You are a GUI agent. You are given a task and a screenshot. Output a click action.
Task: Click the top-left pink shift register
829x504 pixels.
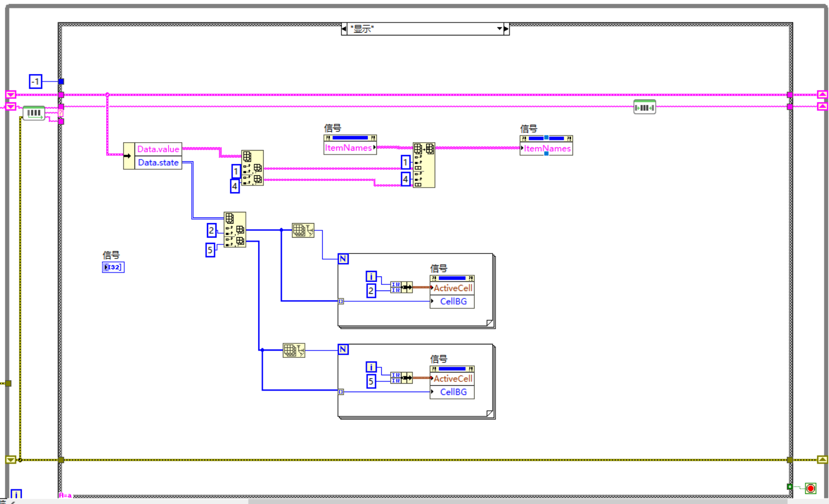[x=11, y=94]
